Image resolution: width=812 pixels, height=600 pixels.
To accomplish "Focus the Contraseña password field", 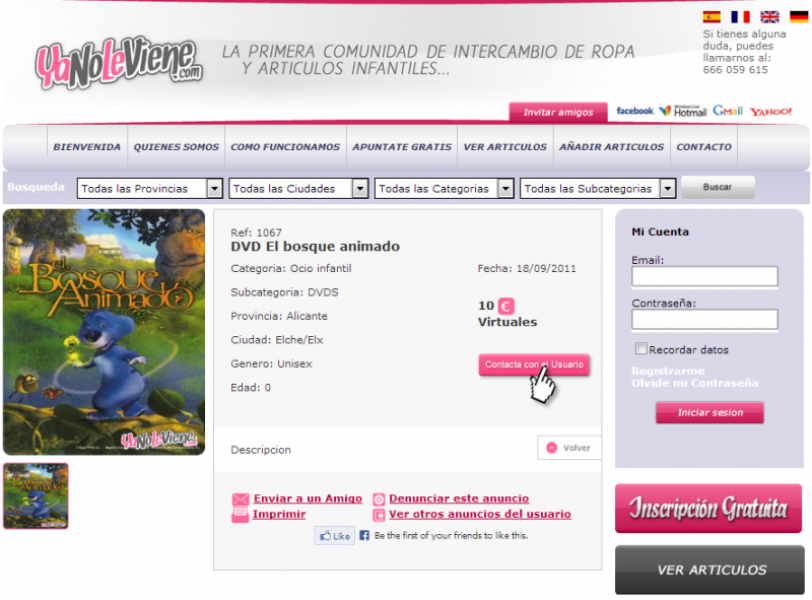I will pos(705,319).
